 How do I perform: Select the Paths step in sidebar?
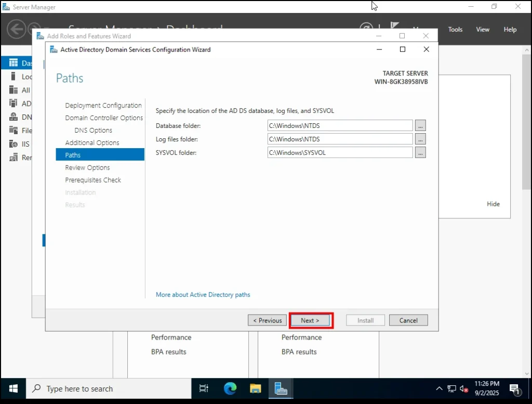[x=100, y=155]
